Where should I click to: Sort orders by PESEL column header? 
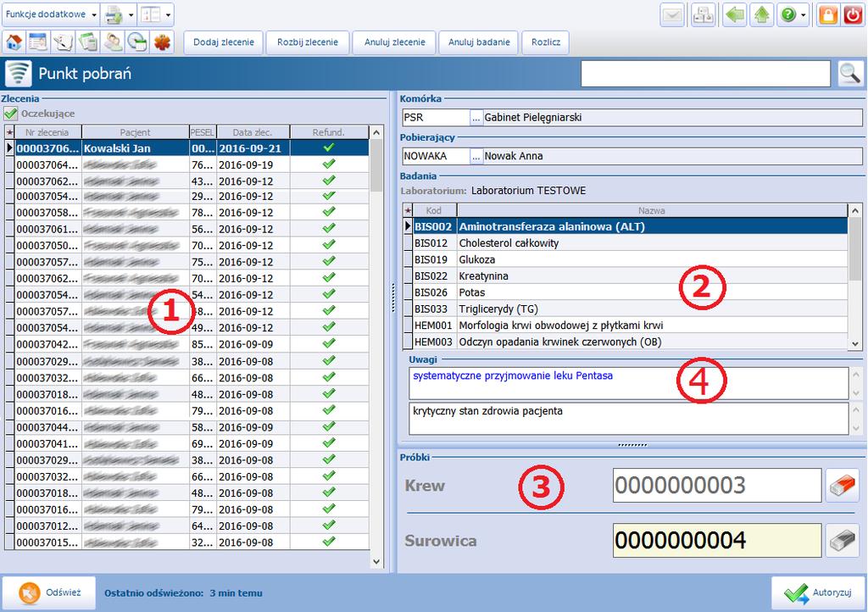203,132
